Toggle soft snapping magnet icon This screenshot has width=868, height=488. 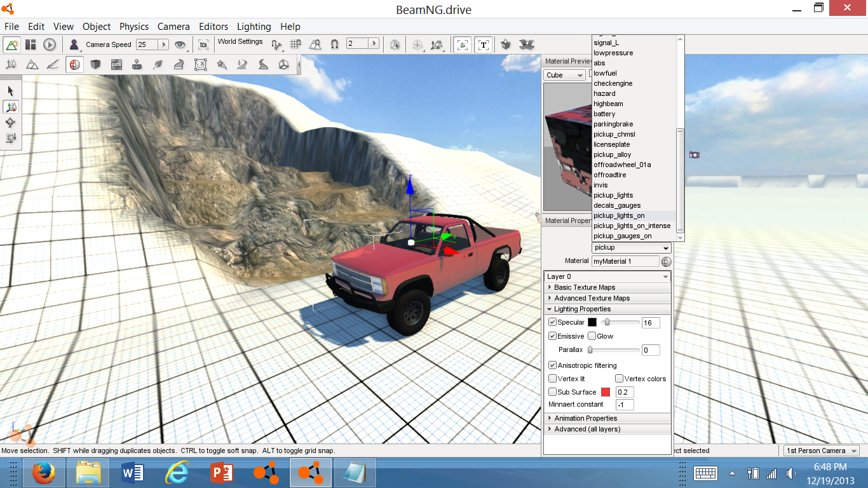tap(334, 44)
